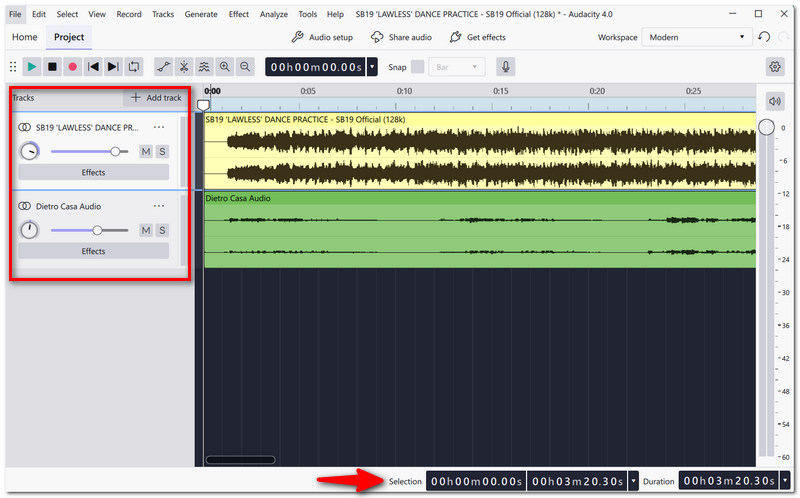This screenshot has height=498, width=800.
Task: Open the File menu
Action: (x=15, y=14)
